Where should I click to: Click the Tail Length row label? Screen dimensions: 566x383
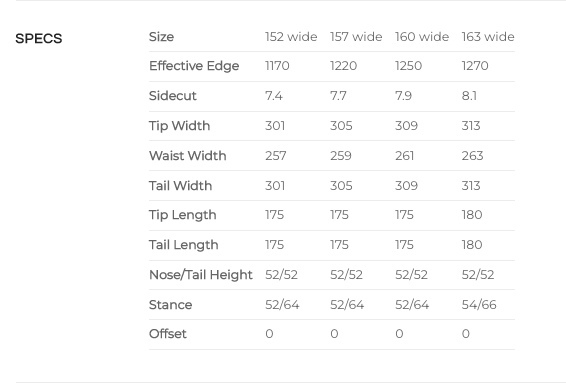pyautogui.click(x=184, y=245)
